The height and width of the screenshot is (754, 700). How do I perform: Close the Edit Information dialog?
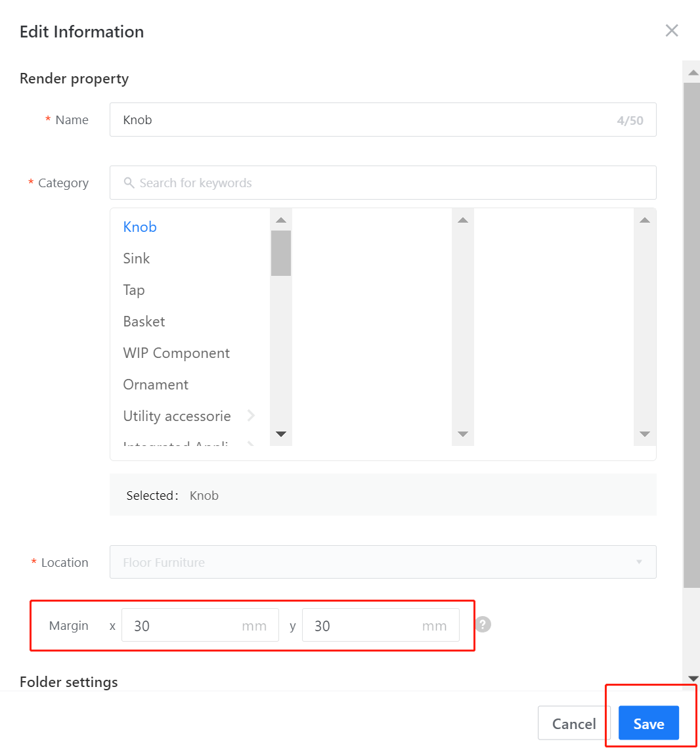click(x=671, y=31)
